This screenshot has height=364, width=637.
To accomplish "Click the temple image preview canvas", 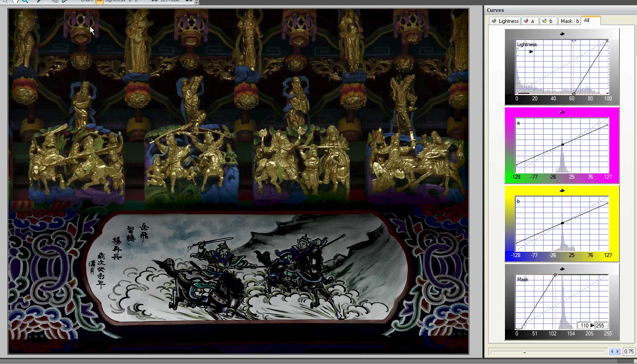I will point(238,181).
